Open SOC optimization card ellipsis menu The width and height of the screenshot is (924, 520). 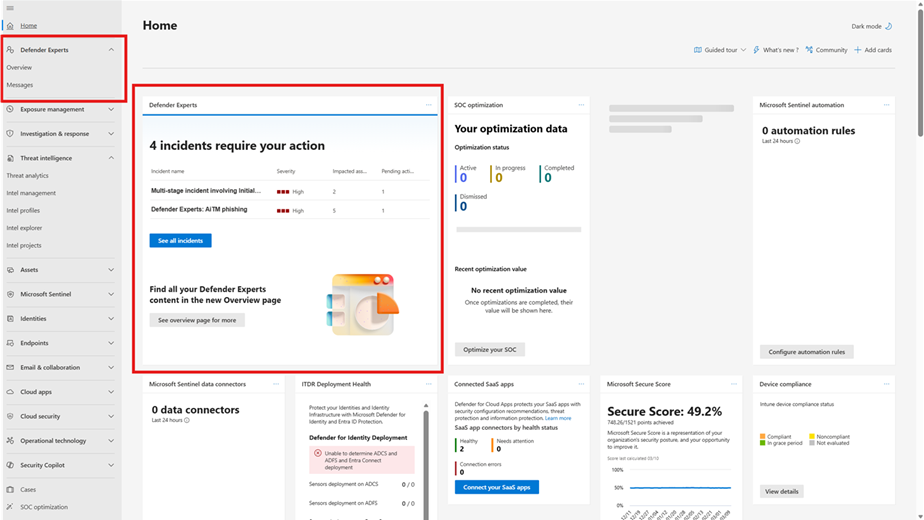pos(580,105)
